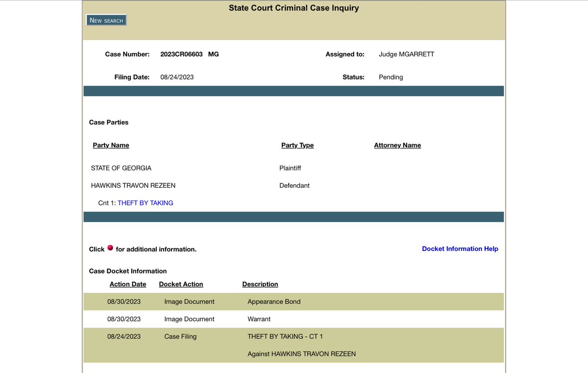This screenshot has width=588, height=373.
Task: Open the Docket Information Help link
Action: point(460,249)
